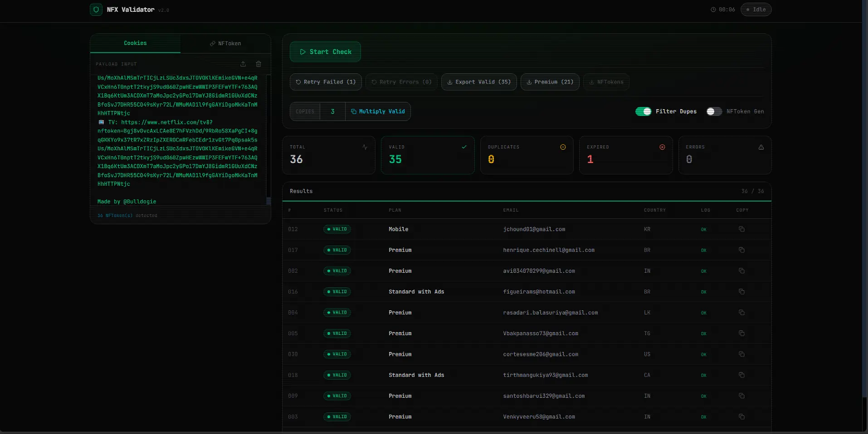
Task: Copy row 002 avi034070299 entry
Action: pyautogui.click(x=741, y=271)
